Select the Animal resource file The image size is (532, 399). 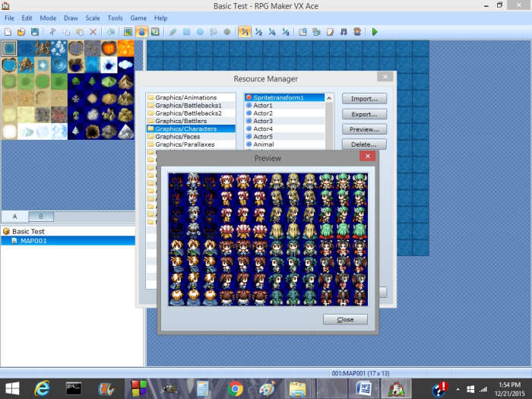[284, 144]
